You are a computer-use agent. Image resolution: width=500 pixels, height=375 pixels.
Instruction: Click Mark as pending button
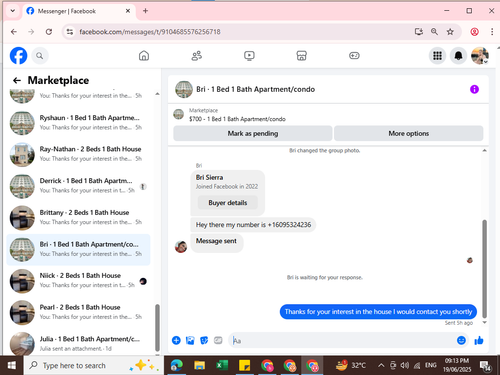(253, 133)
